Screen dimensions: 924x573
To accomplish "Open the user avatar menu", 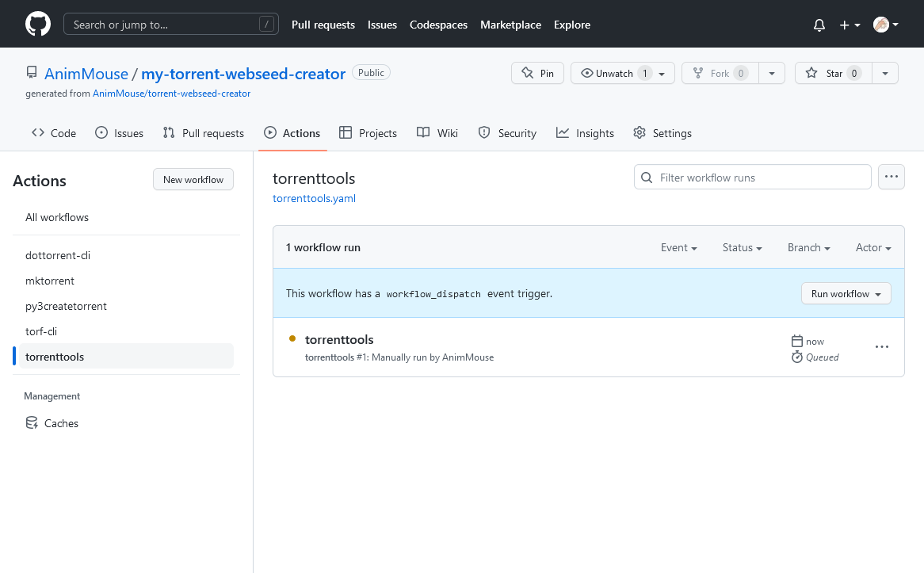I will 885,25.
